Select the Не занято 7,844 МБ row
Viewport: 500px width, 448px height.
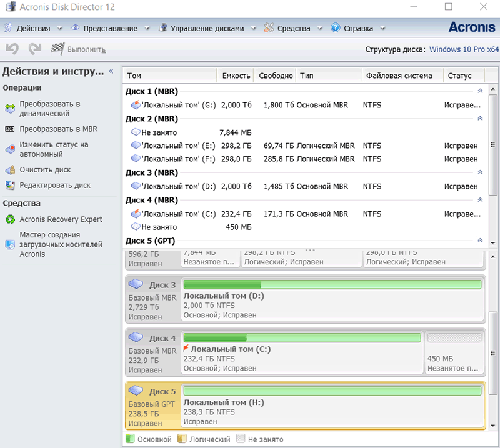point(306,132)
